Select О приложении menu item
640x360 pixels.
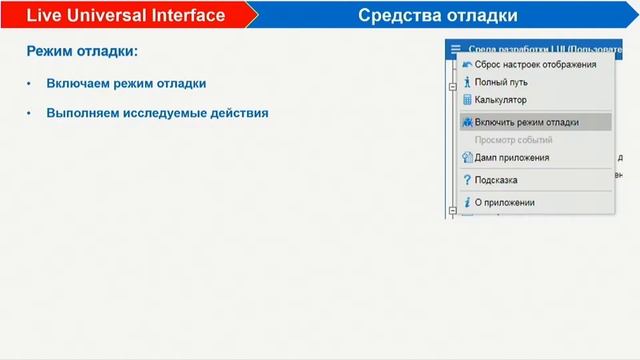[536, 202]
